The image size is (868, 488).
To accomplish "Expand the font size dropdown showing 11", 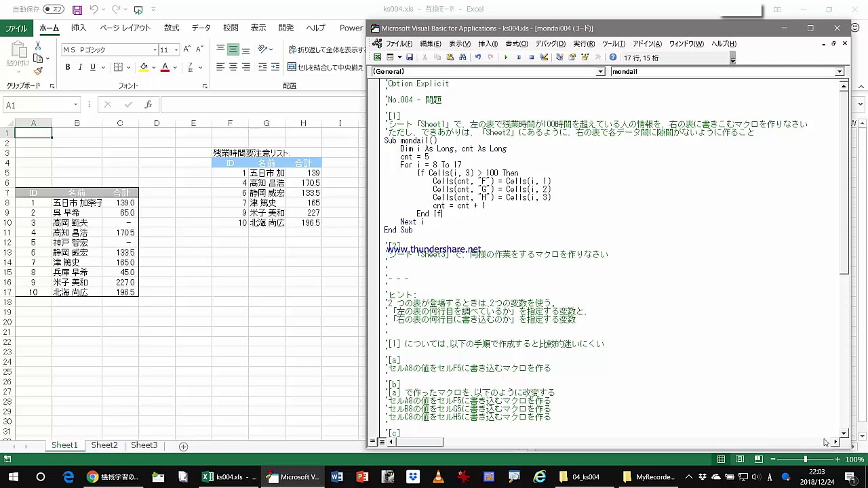I will point(176,50).
